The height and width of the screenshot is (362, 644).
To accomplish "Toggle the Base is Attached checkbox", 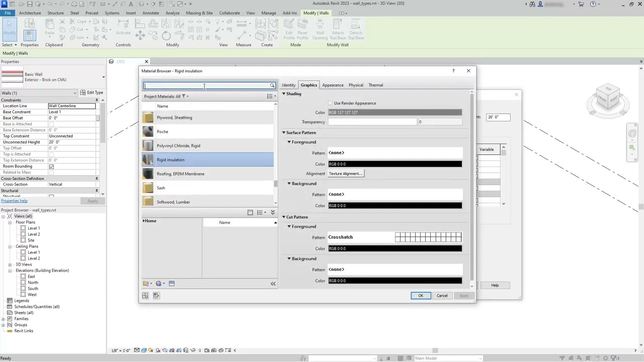I will [x=51, y=124].
